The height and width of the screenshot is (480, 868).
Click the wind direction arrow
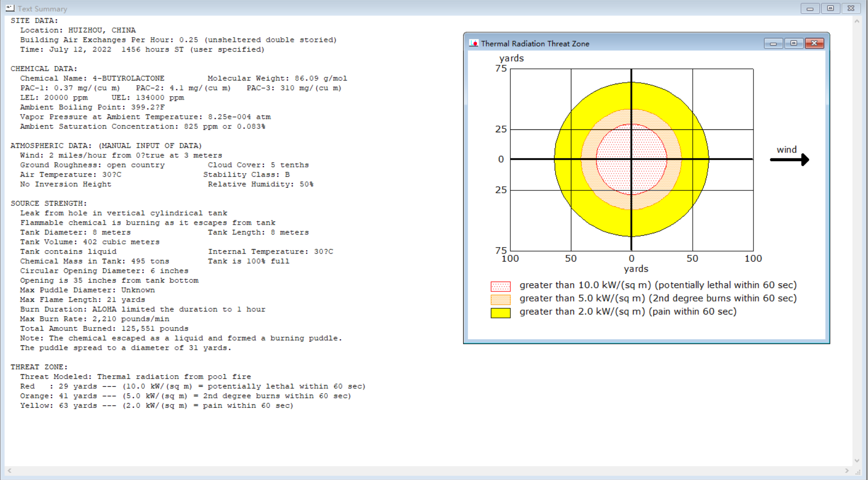(790, 159)
